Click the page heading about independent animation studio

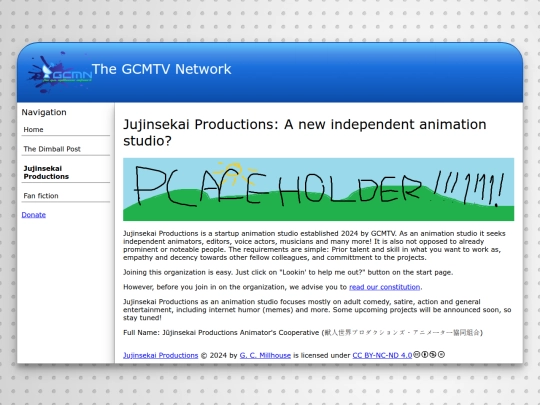click(x=305, y=132)
